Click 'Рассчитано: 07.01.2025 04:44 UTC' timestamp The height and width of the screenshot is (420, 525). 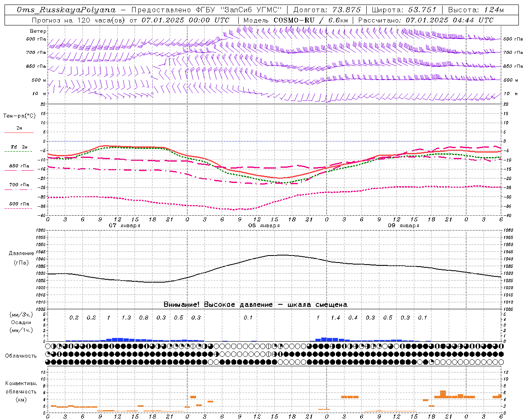point(426,20)
